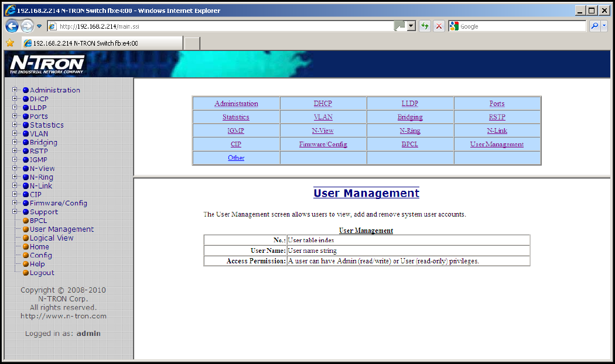
Task: Click the http://www.n-tron.com footer text
Action: pyautogui.click(x=63, y=316)
